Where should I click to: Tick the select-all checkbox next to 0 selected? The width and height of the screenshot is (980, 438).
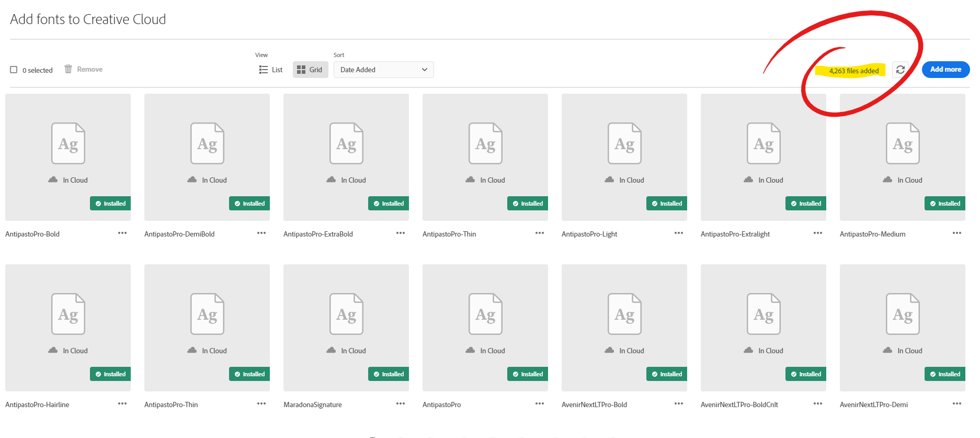click(14, 70)
